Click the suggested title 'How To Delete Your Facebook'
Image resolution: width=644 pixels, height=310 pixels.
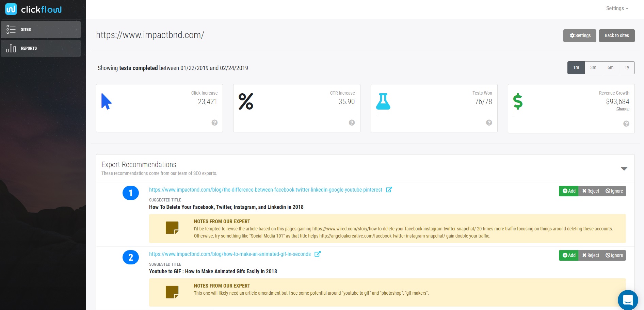226,207
